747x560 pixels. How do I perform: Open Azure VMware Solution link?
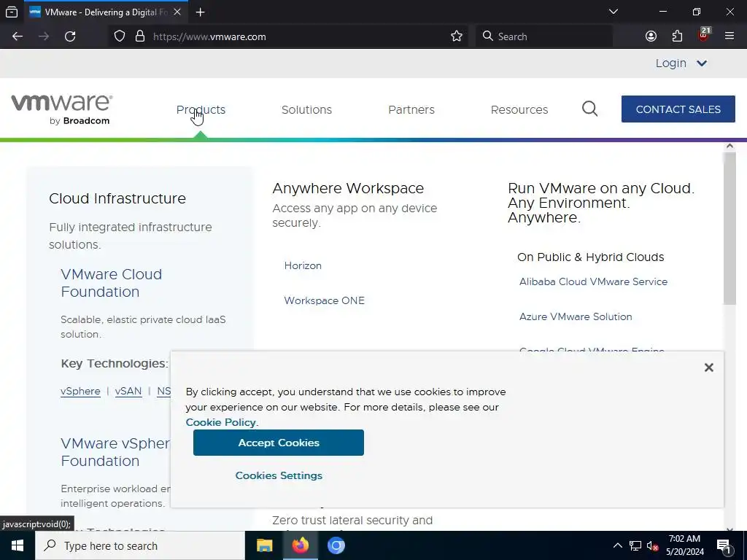[x=576, y=316]
